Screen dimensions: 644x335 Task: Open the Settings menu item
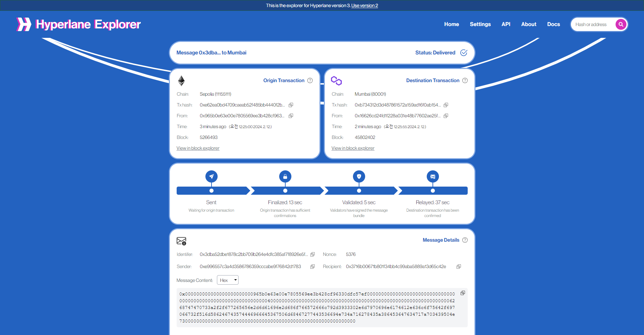[480, 24]
